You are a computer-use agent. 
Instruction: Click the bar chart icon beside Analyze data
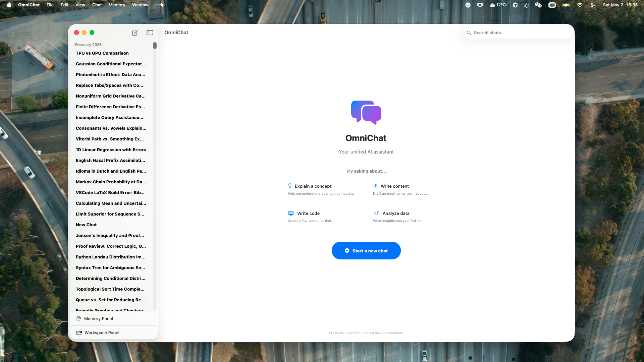pyautogui.click(x=376, y=213)
